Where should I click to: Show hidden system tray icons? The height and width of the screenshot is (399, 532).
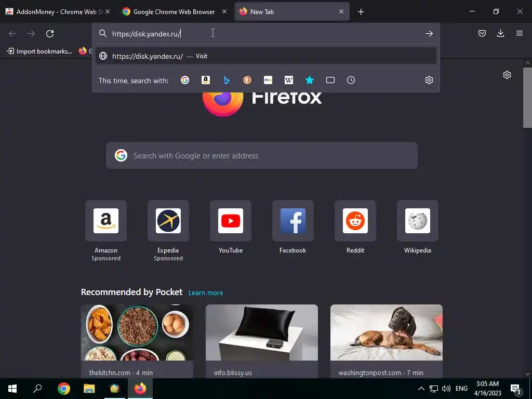(421, 389)
